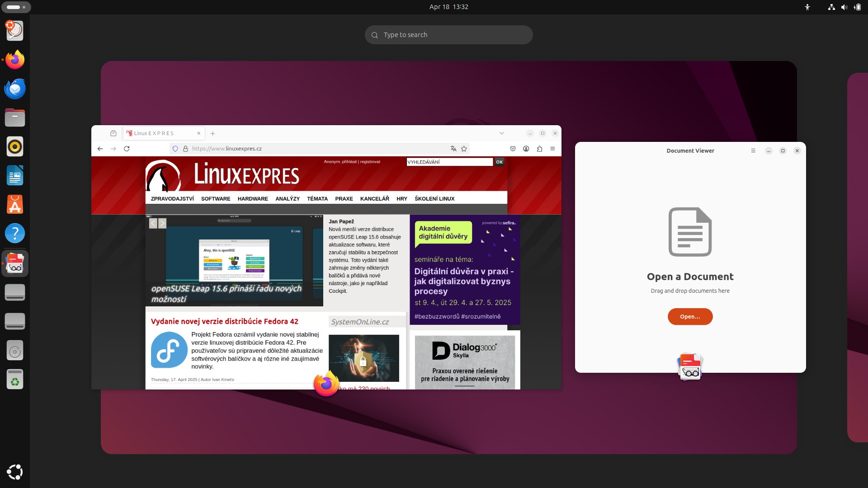Click the Fedora logo thumbnail

pyautogui.click(x=169, y=350)
